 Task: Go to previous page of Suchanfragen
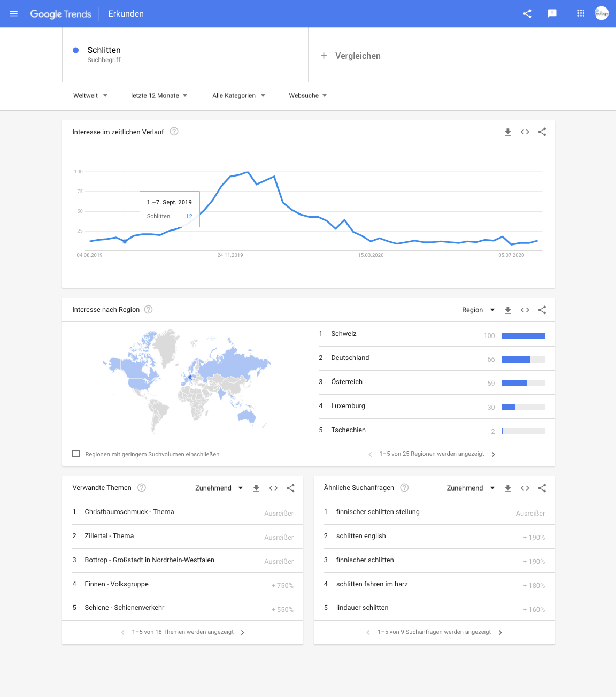click(x=368, y=632)
